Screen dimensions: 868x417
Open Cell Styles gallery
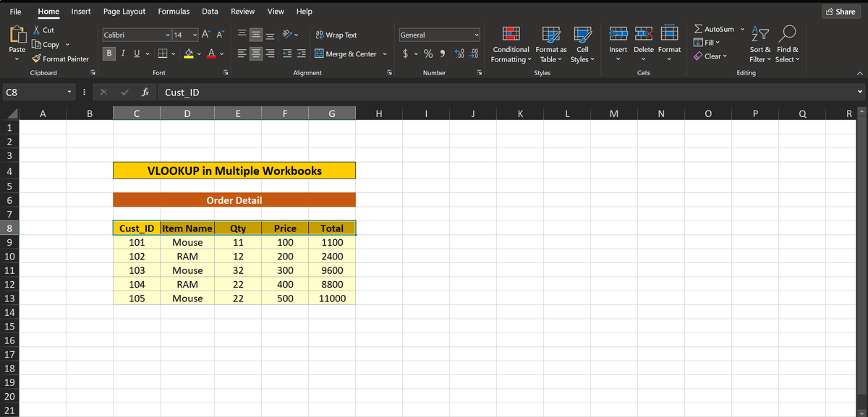click(582, 45)
